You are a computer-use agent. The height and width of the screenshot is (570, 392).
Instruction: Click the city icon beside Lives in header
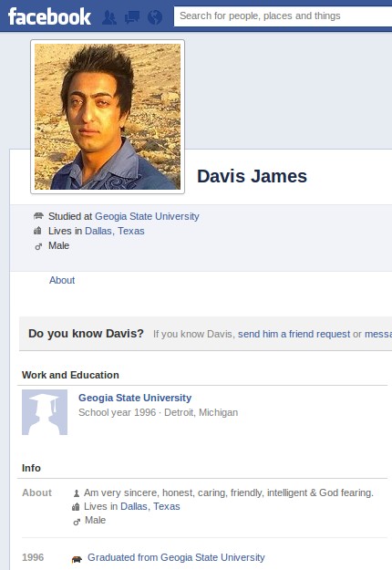[37, 231]
